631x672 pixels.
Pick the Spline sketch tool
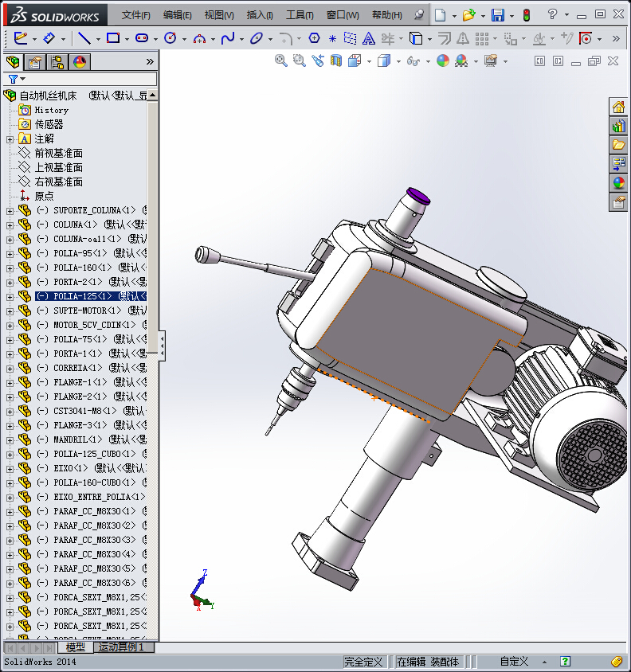coord(228,37)
